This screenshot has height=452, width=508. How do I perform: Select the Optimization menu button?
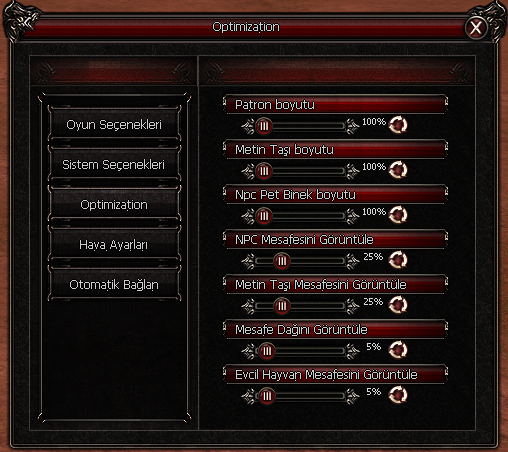[114, 205]
